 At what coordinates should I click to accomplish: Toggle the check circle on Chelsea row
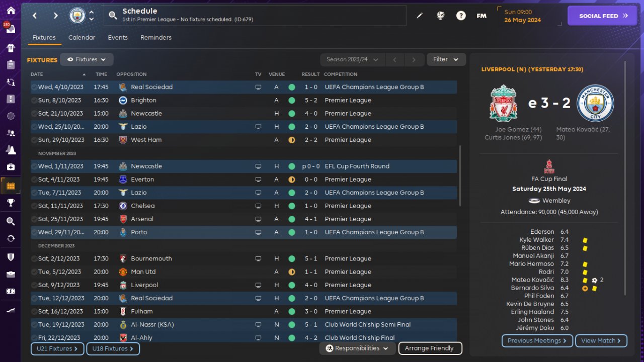click(34, 206)
